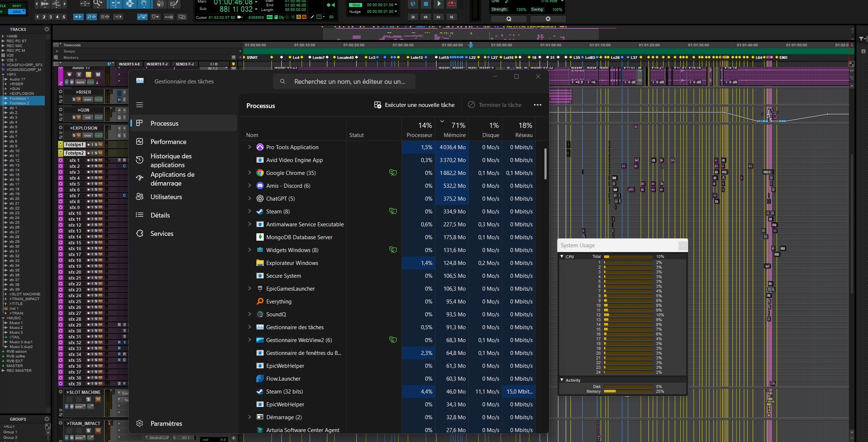This screenshot has width=868, height=442.
Task: Open Task Manager hamburger navigation menu
Action: tap(140, 105)
